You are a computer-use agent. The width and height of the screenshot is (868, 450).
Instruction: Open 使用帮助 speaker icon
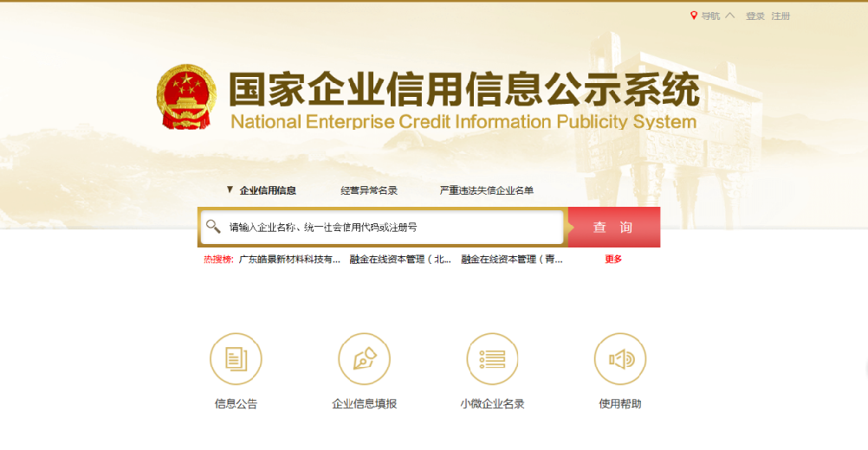(620, 358)
